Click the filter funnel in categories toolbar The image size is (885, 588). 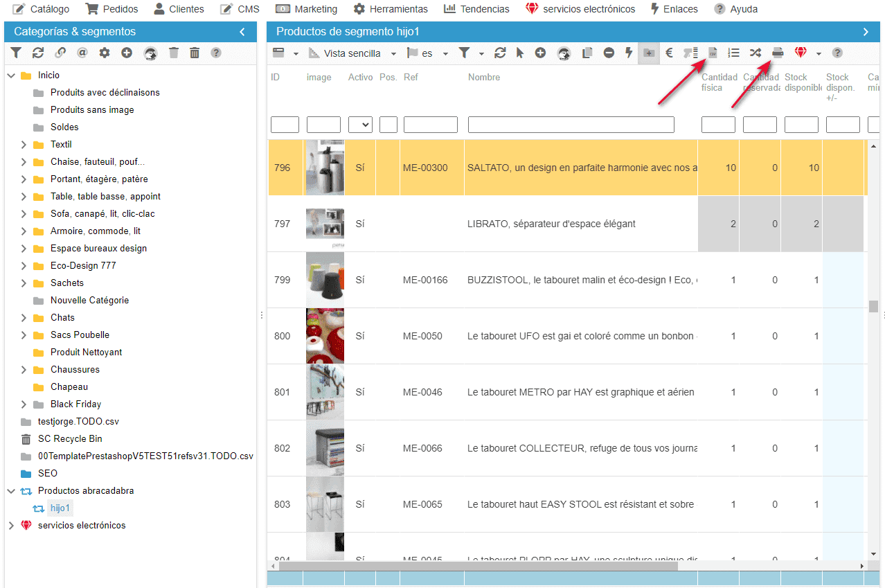16,53
